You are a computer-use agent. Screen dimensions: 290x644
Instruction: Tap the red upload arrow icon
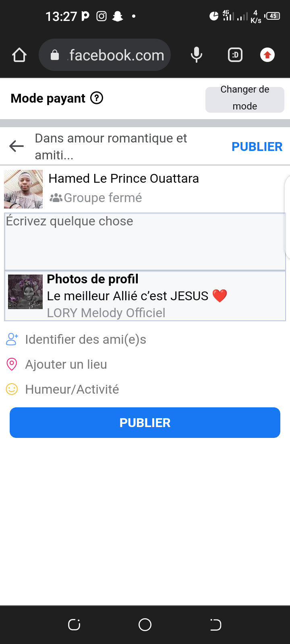click(267, 55)
